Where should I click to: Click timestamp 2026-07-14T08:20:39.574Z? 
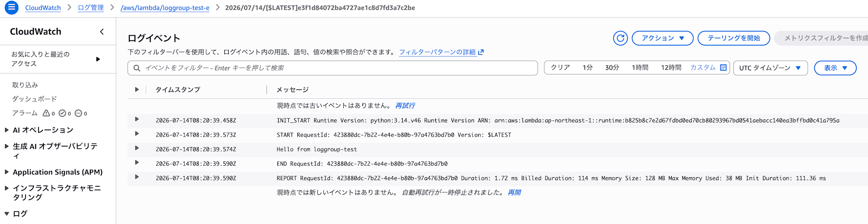pyautogui.click(x=196, y=149)
